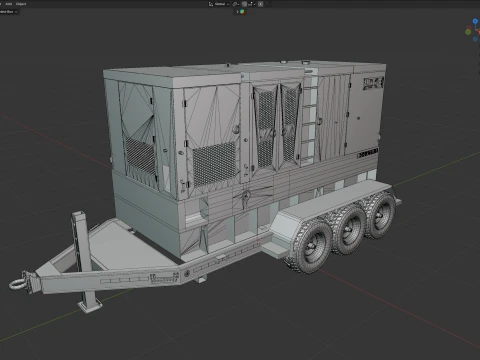Open the snapping options dropdown
This screenshot has width=480, height=360.
point(252,4)
